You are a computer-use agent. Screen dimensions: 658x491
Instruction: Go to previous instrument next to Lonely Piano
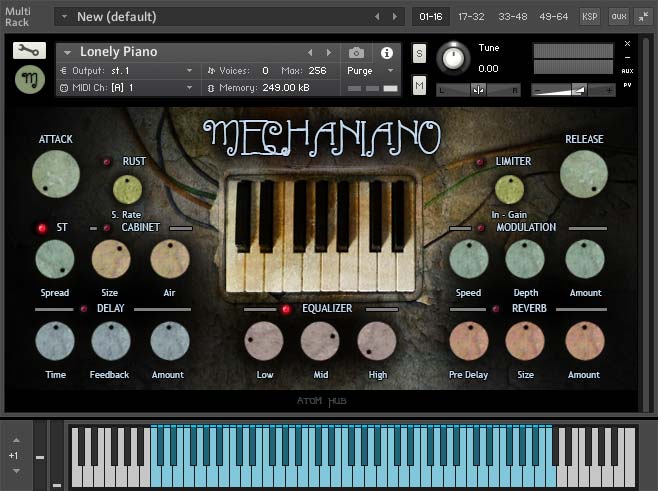tap(310, 52)
